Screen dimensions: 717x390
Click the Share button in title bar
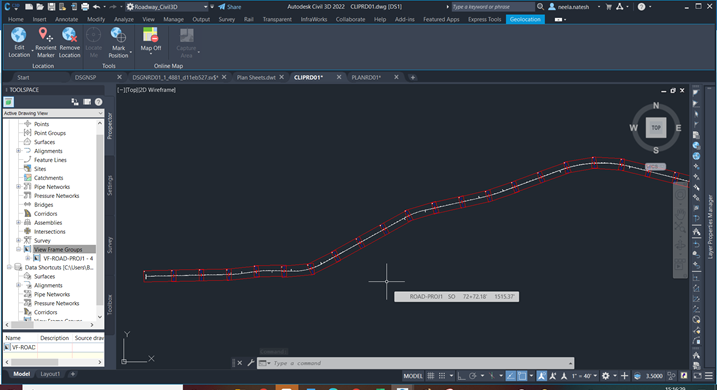tap(230, 7)
